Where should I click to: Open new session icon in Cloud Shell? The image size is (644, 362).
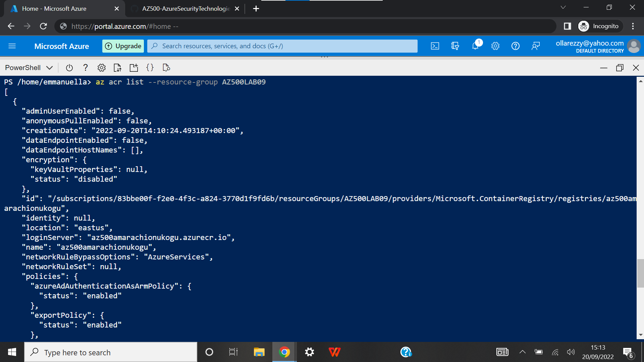pyautogui.click(x=134, y=68)
